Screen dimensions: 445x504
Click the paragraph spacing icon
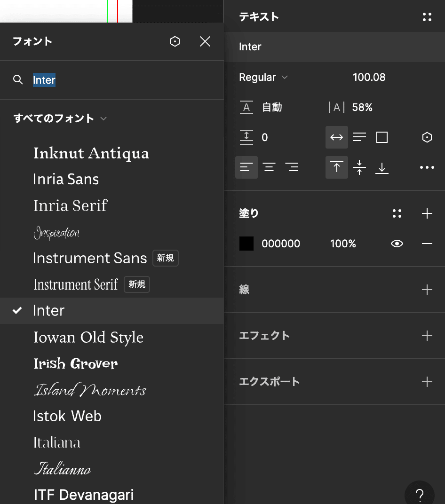[x=246, y=137]
